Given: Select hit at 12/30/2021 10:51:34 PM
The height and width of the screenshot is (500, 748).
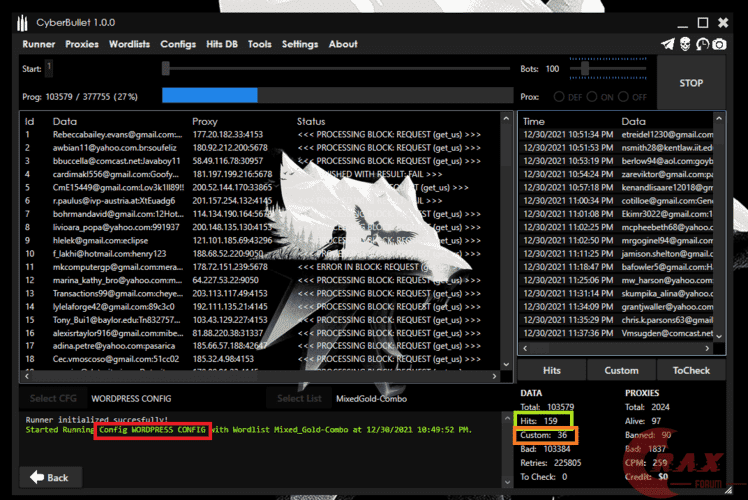Looking at the screenshot, I should (618, 135).
